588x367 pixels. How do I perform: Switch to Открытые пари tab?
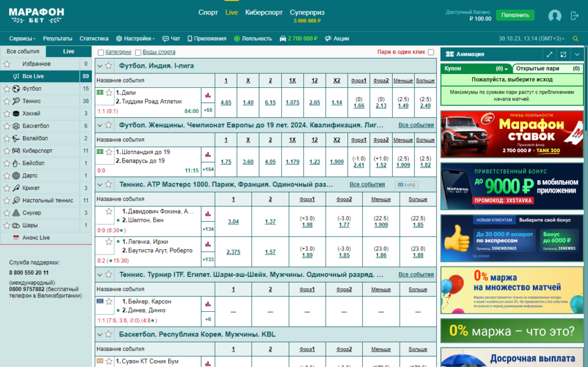(x=548, y=69)
